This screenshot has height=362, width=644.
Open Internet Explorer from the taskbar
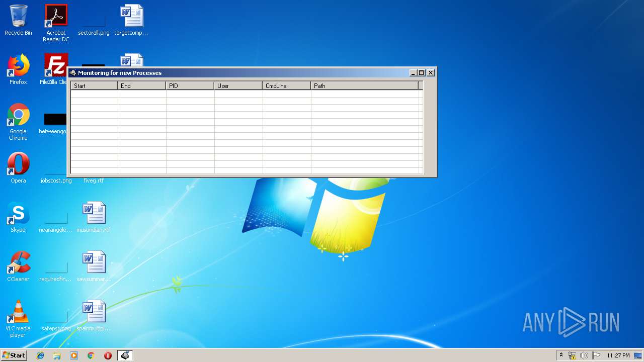click(x=40, y=355)
